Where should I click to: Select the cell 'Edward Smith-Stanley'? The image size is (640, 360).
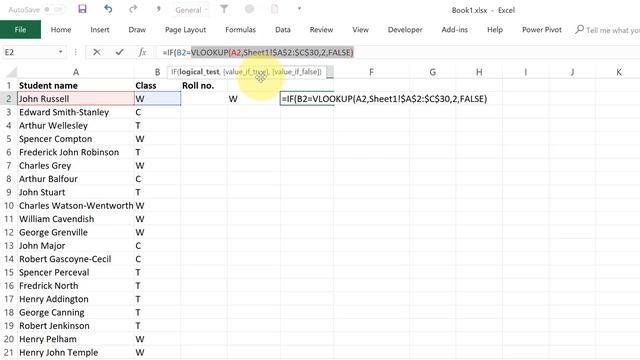click(x=76, y=112)
